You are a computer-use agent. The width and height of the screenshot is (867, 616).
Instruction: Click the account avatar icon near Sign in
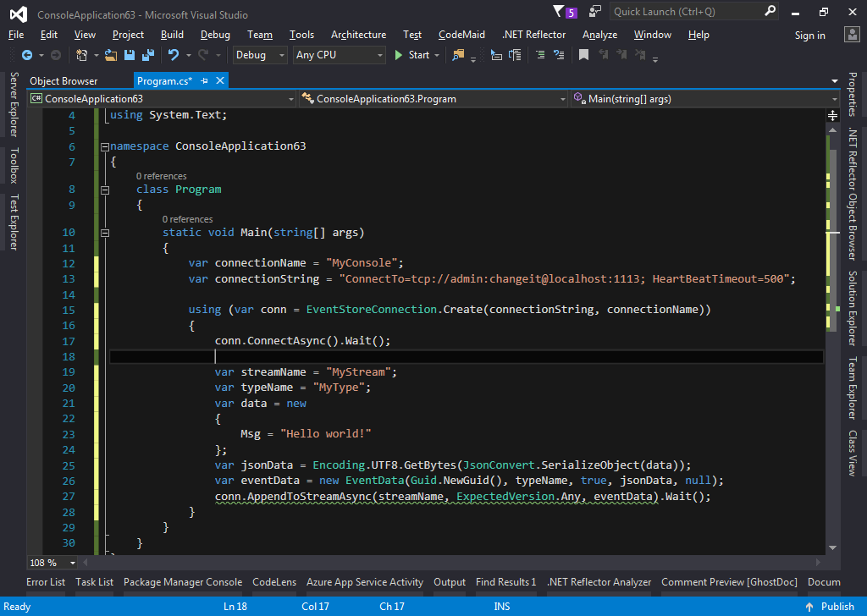click(x=852, y=35)
